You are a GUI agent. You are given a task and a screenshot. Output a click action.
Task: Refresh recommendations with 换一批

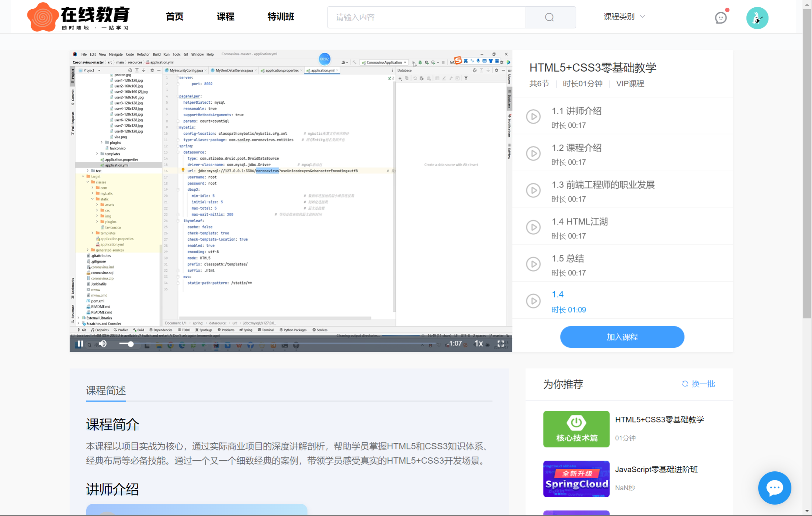pos(698,384)
